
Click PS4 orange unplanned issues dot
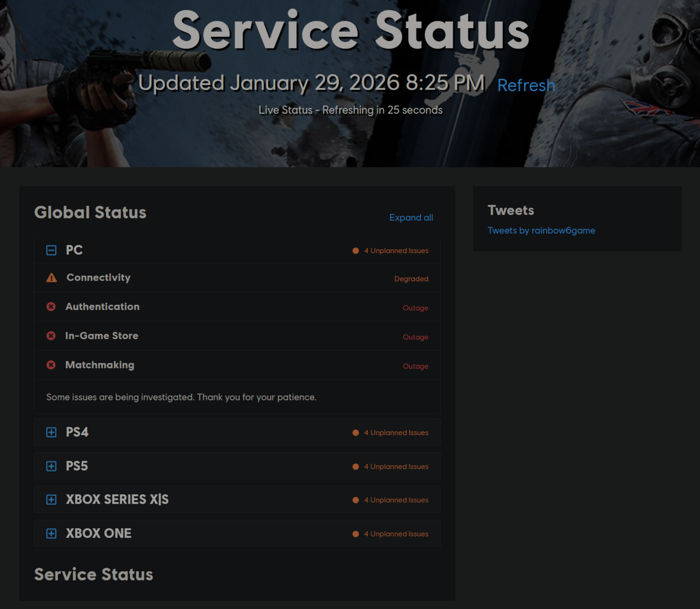356,433
